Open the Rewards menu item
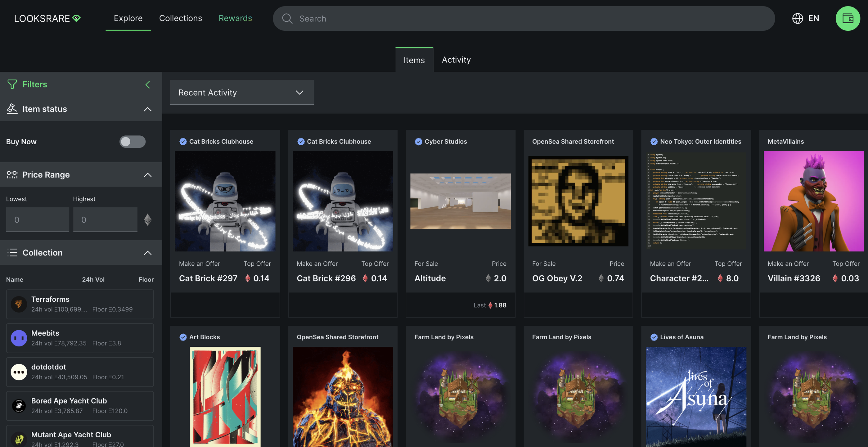Viewport: 868px width, 447px height. pyautogui.click(x=235, y=18)
